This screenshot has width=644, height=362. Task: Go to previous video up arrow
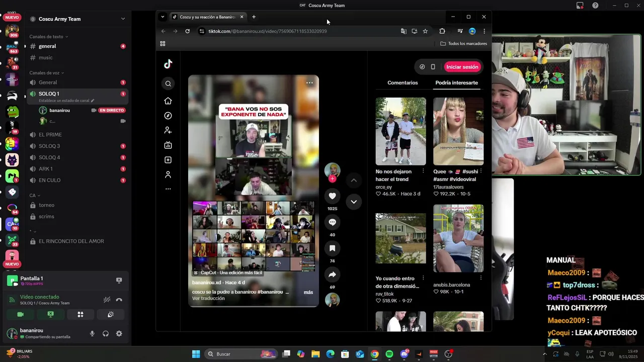pyautogui.click(x=354, y=180)
